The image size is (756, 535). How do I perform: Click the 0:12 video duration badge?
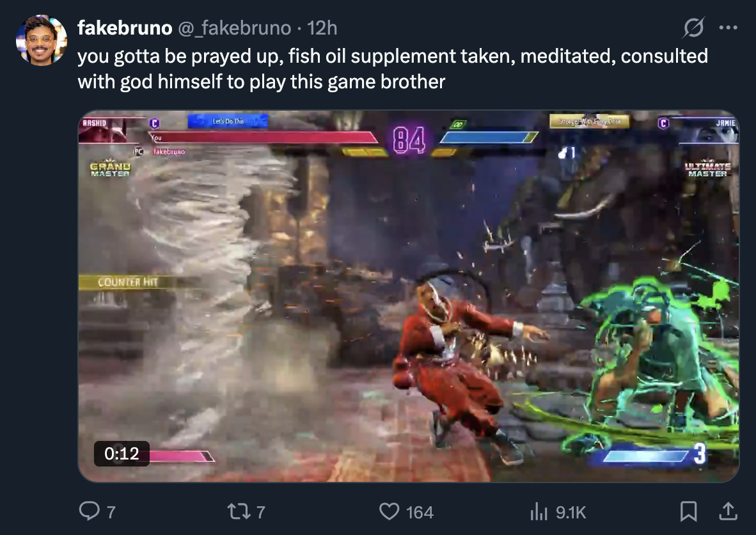[122, 454]
